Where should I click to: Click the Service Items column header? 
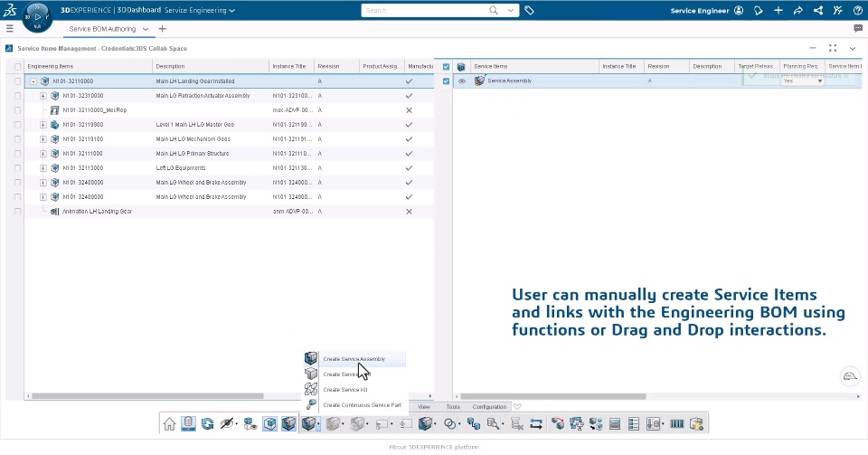click(x=533, y=66)
